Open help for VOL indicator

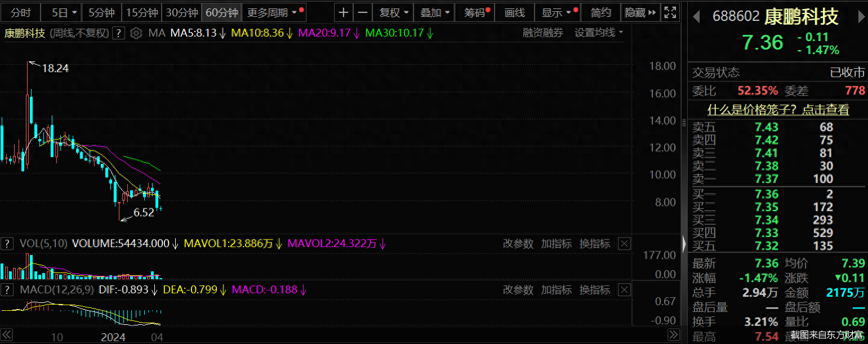pos(7,244)
